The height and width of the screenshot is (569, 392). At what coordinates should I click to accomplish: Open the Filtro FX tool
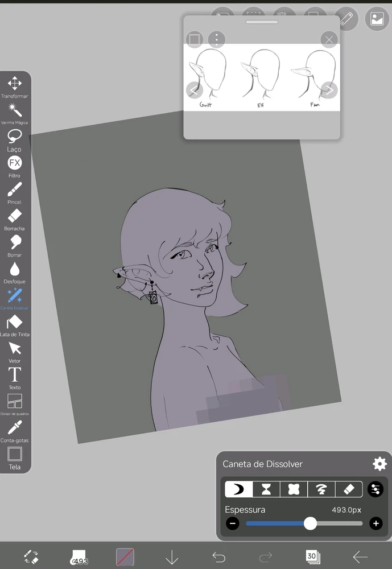15,167
